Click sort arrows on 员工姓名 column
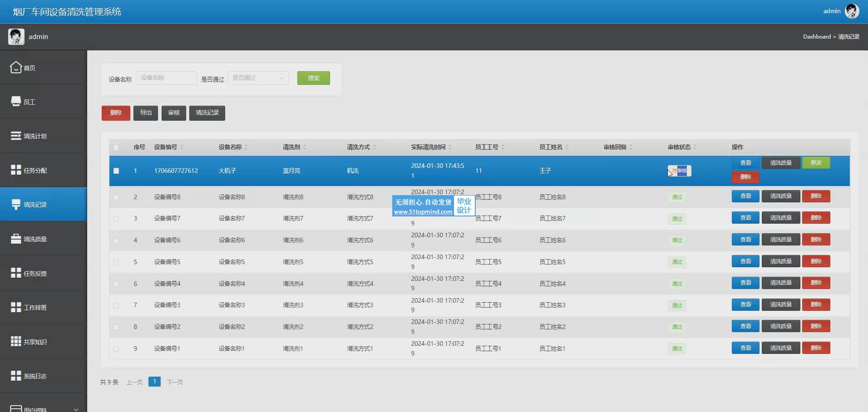The image size is (868, 412). (567, 147)
